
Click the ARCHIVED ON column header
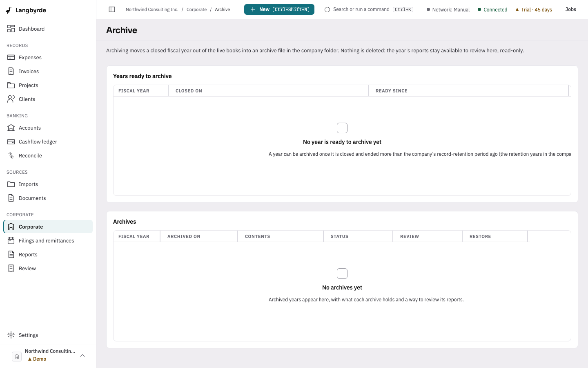click(199, 236)
